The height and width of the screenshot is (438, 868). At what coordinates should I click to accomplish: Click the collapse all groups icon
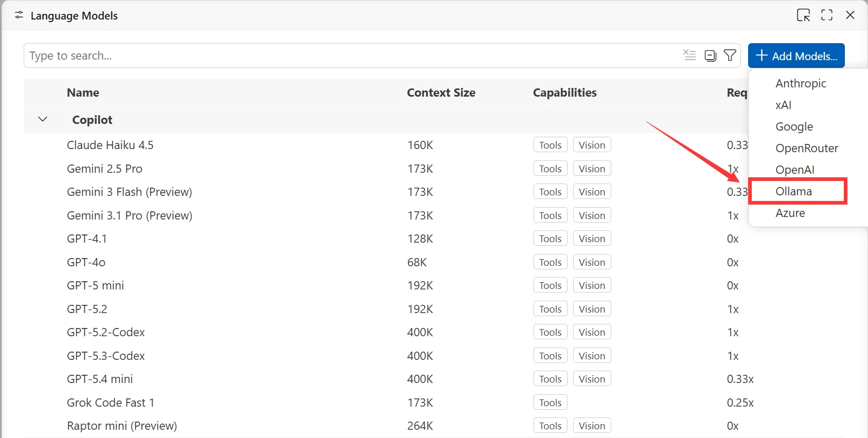[710, 56]
